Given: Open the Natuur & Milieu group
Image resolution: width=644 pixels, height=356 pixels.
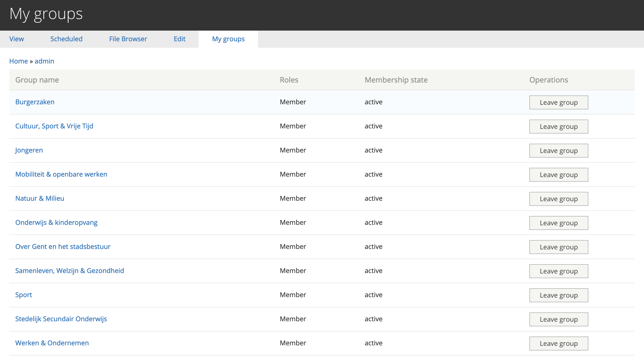Looking at the screenshot, I should [x=39, y=198].
